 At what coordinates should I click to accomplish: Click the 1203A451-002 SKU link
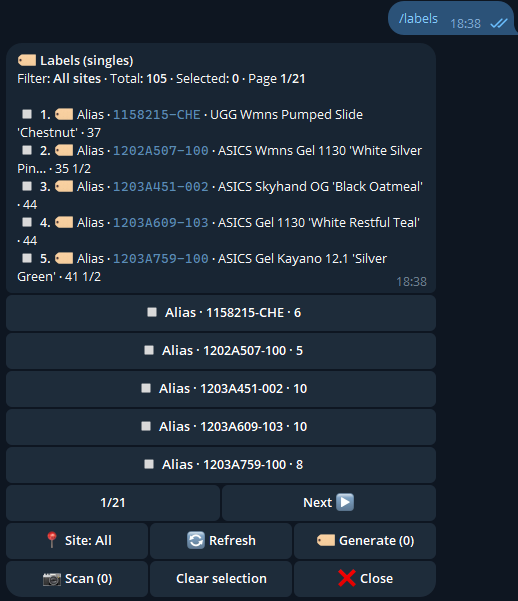pos(161,187)
